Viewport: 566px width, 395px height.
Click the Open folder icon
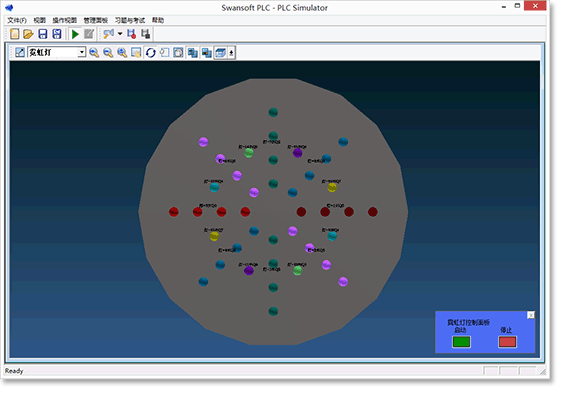[x=28, y=34]
